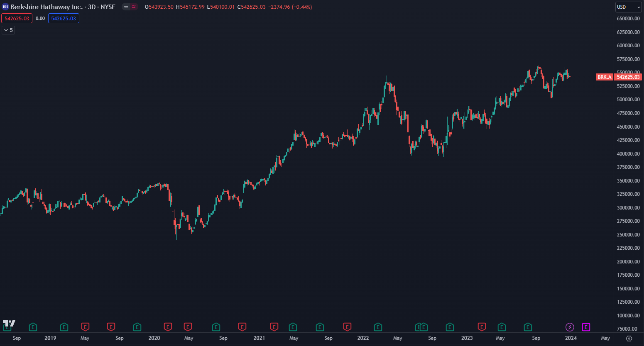Click the blue buy price 542625.03 button
Screen dimensions: 644x346
coord(64,18)
